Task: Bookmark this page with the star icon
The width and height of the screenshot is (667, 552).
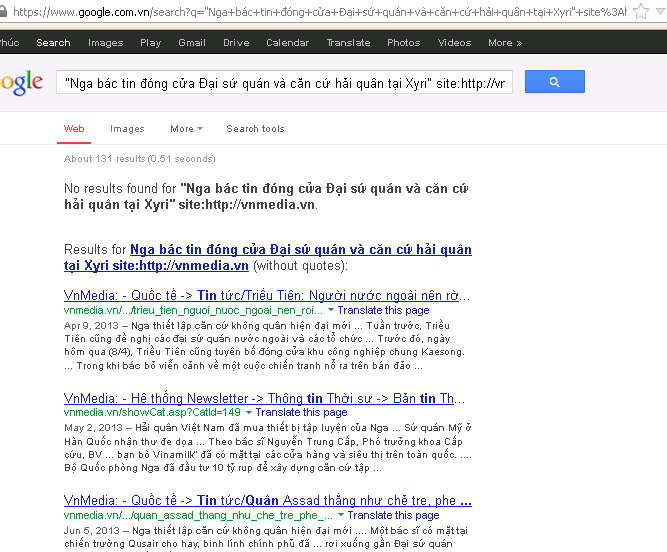Action: click(x=640, y=11)
